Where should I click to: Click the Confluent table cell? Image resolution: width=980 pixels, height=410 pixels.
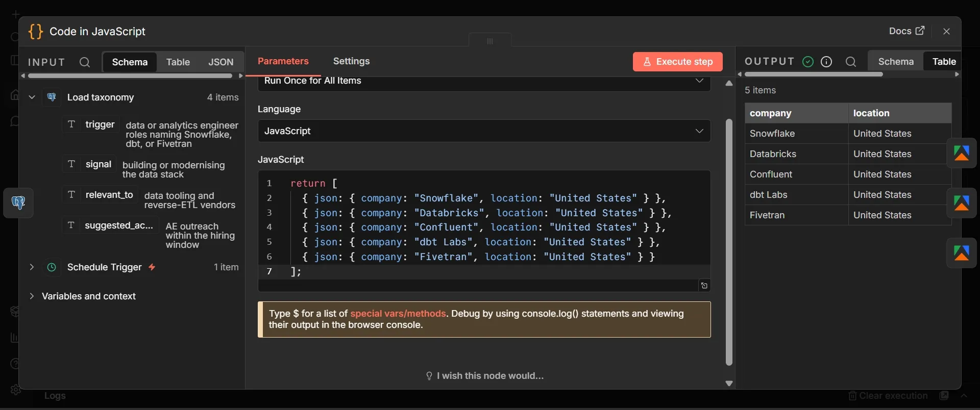tap(796, 174)
